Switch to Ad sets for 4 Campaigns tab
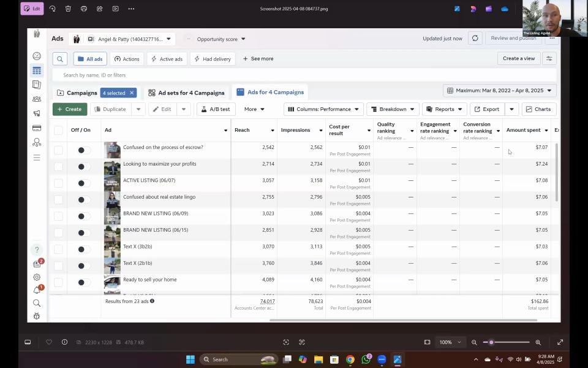This screenshot has width=588, height=368. 186,93
